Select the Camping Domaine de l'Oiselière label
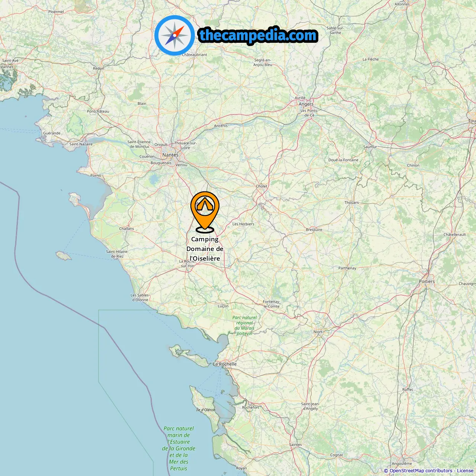 pyautogui.click(x=205, y=249)
